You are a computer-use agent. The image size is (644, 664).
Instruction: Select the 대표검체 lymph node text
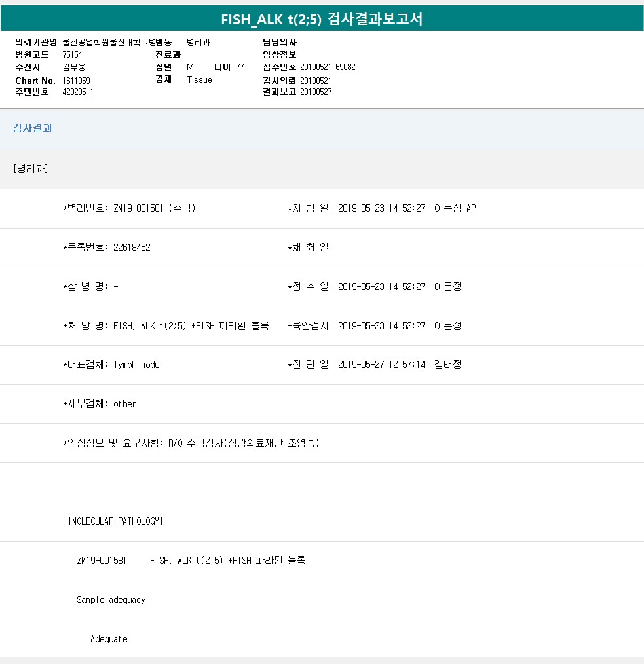pos(136,365)
